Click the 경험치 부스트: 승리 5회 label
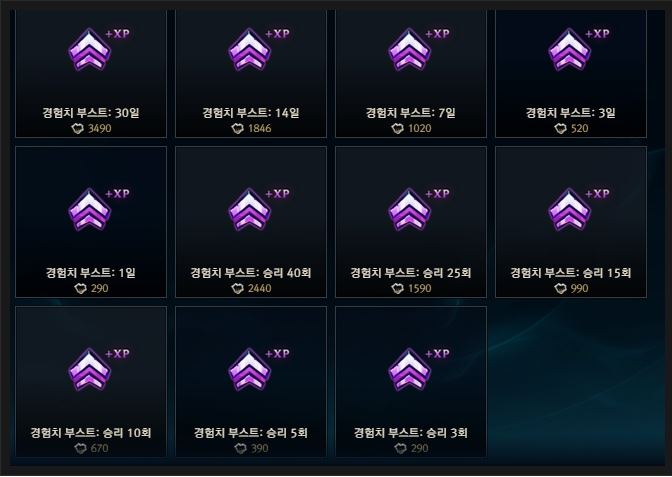The height and width of the screenshot is (477, 672). 251,432
